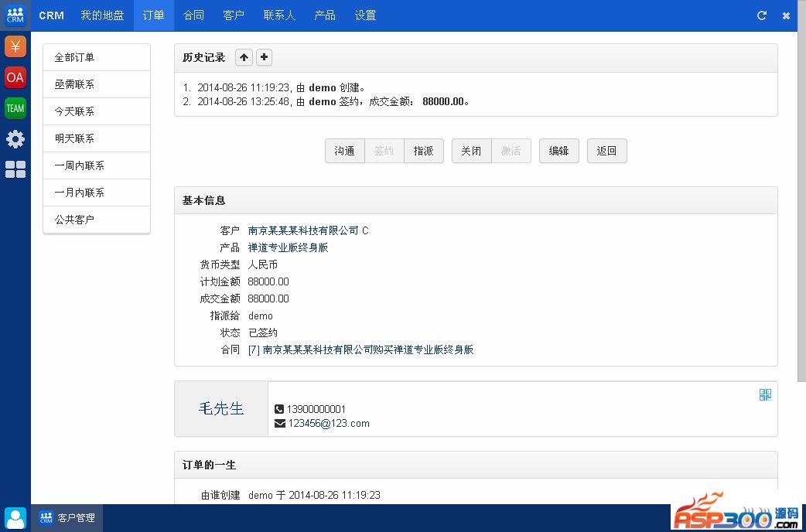The width and height of the screenshot is (806, 532).
Task: Open the 客户 tab in top navigation
Action: [x=234, y=15]
